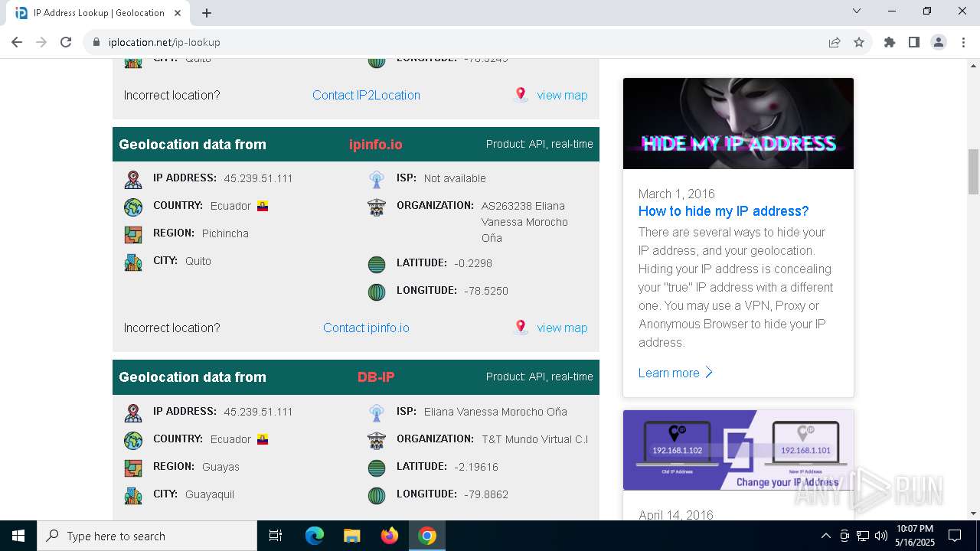Click map pin icon in IP2Location section
The height and width of the screenshot is (551, 980).
pyautogui.click(x=521, y=95)
